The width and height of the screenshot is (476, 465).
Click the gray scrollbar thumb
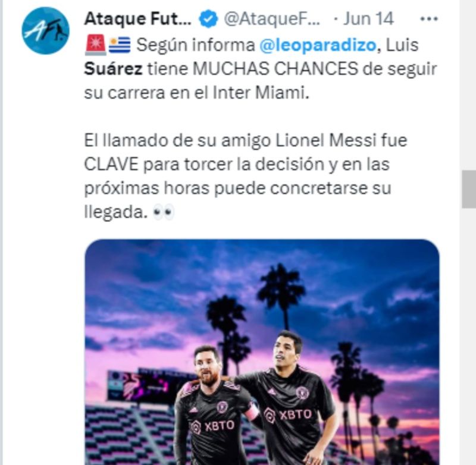pyautogui.click(x=469, y=189)
